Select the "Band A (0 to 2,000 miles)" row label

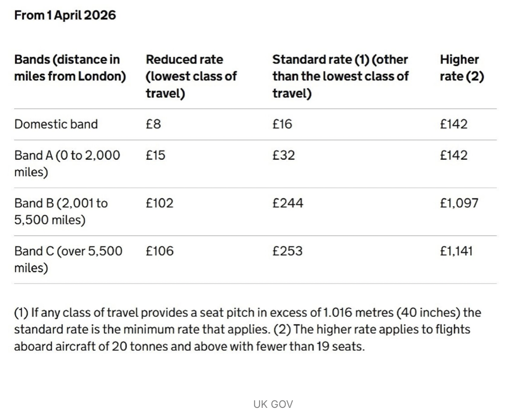67,164
